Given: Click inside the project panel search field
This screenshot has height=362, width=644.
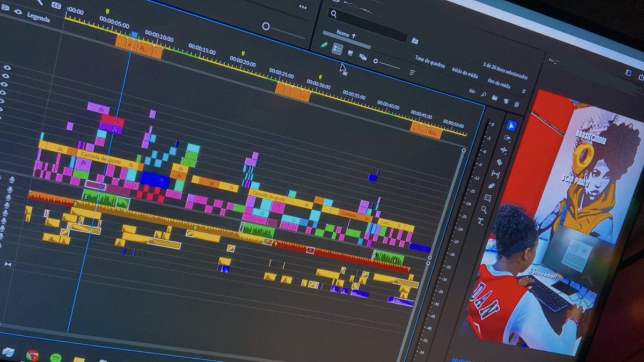Looking at the screenshot, I should click(x=368, y=24).
